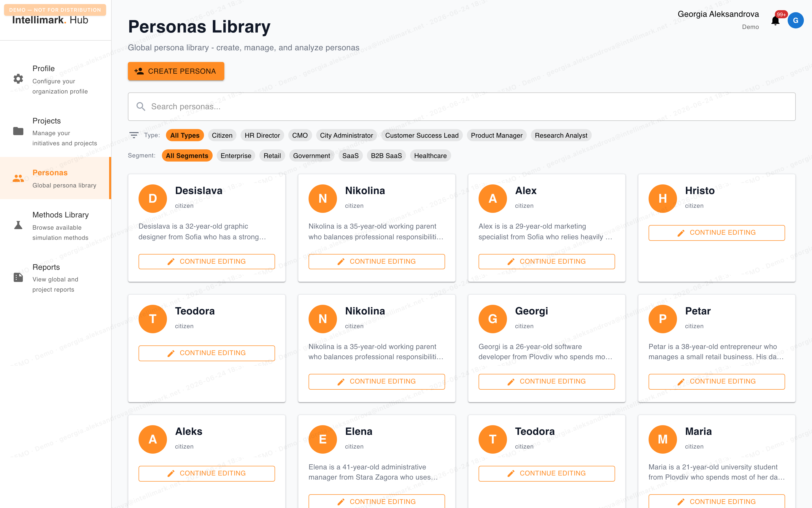
Task: Filter by Government segment
Action: [311, 155]
